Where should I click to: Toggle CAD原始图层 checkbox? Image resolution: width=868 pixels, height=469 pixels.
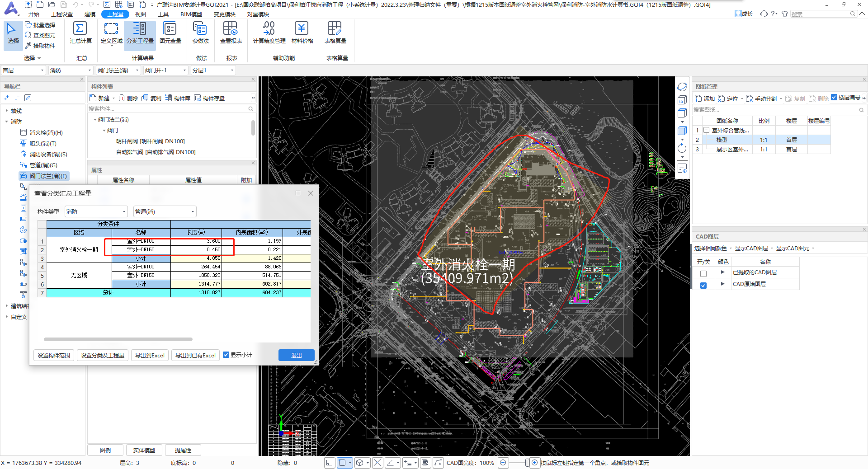click(703, 285)
